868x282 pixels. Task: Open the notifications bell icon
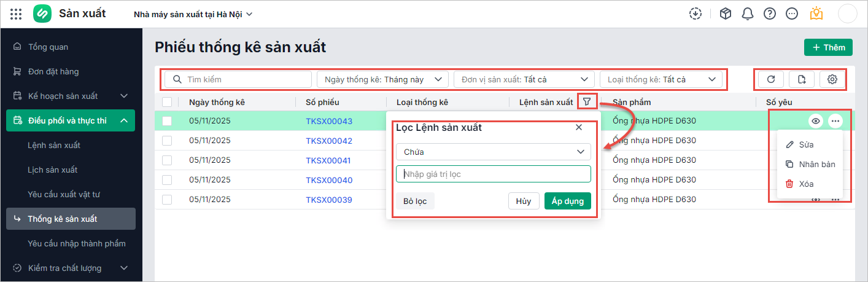pyautogui.click(x=748, y=14)
